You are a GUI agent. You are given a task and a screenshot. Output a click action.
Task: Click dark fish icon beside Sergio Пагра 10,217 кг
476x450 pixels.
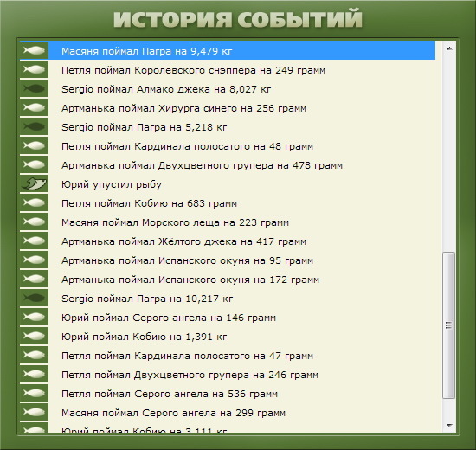coord(34,298)
